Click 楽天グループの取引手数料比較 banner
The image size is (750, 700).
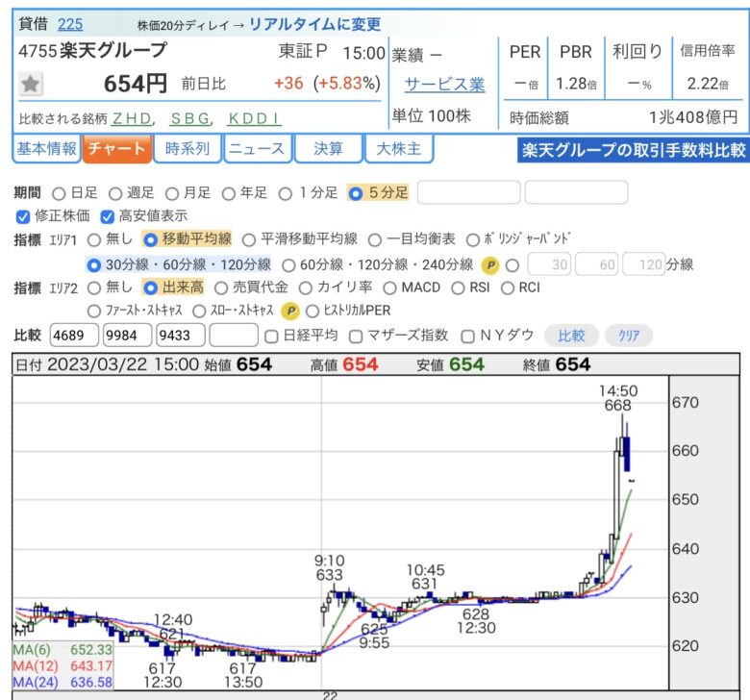pos(634,150)
